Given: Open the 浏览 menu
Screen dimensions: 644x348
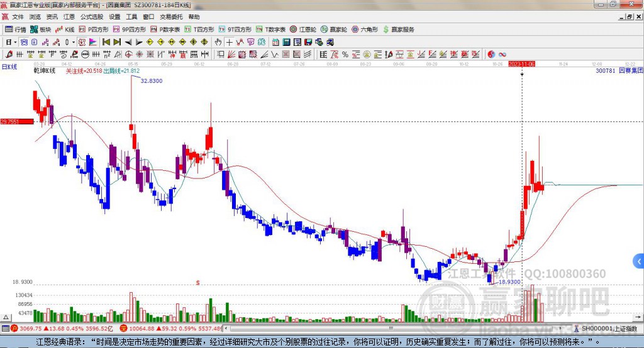Looking at the screenshot, I should pos(35,17).
